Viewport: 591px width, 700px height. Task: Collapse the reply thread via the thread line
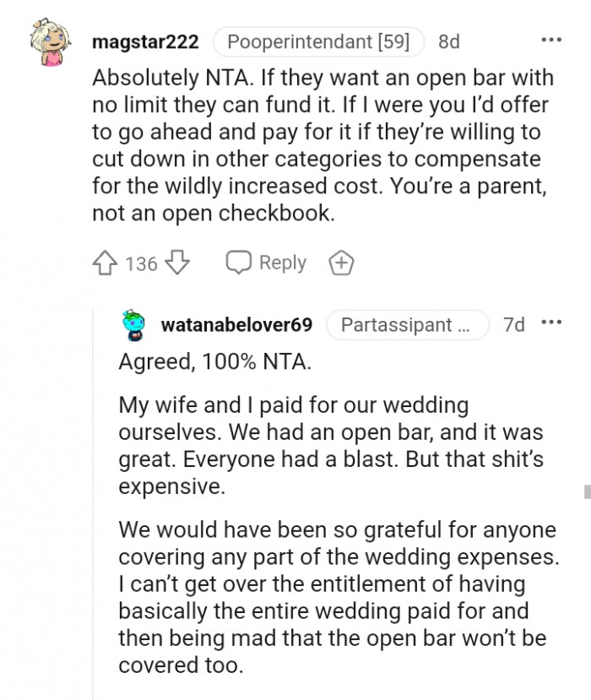[x=95, y=507]
